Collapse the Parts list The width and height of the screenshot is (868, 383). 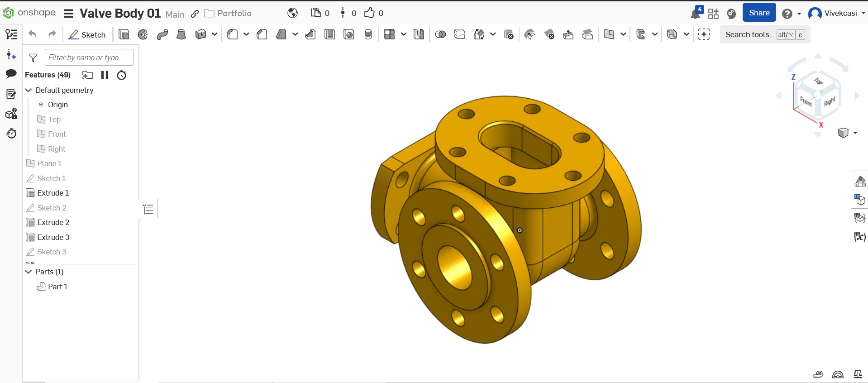[x=29, y=272]
